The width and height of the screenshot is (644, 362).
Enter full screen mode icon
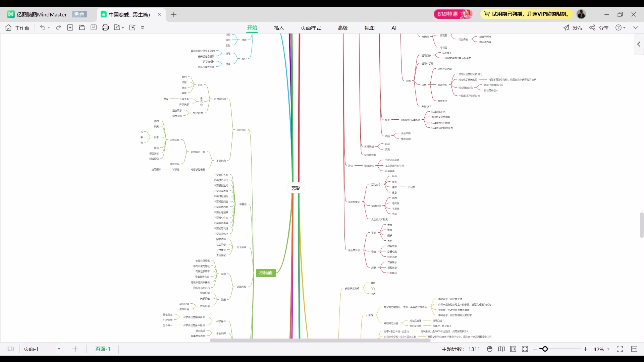pyautogui.click(x=620, y=349)
